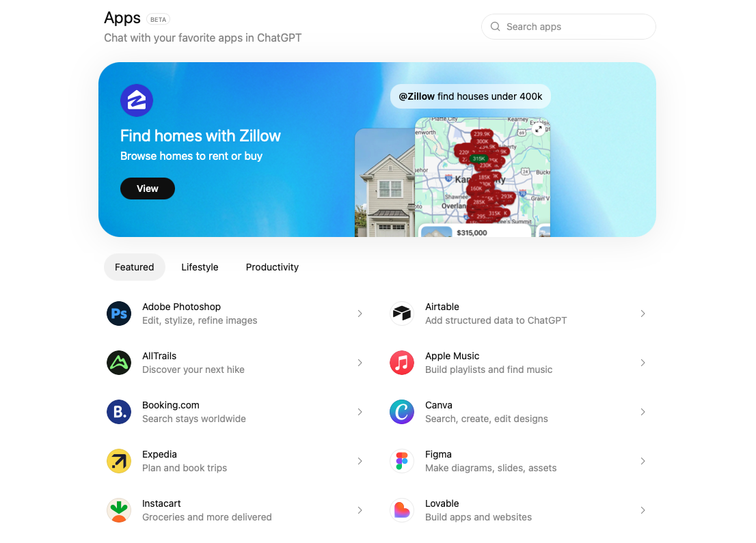Viewport: 756px width, 543px height.
Task: Click the View button for Zillow
Action: [x=148, y=189]
